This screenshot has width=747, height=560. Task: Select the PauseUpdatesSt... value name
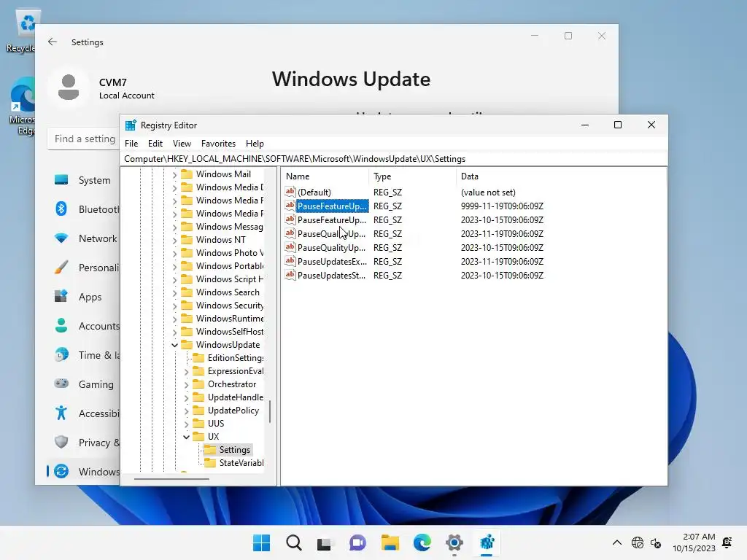pyautogui.click(x=332, y=275)
